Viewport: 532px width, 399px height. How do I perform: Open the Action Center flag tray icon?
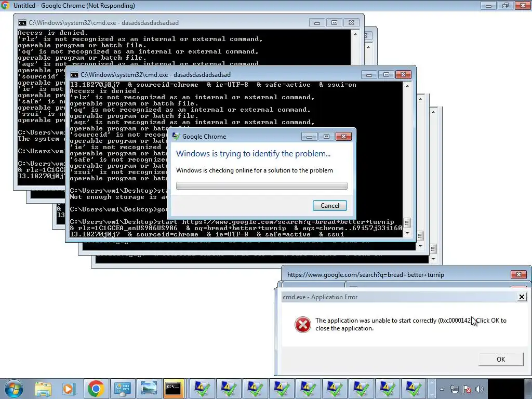click(467, 389)
